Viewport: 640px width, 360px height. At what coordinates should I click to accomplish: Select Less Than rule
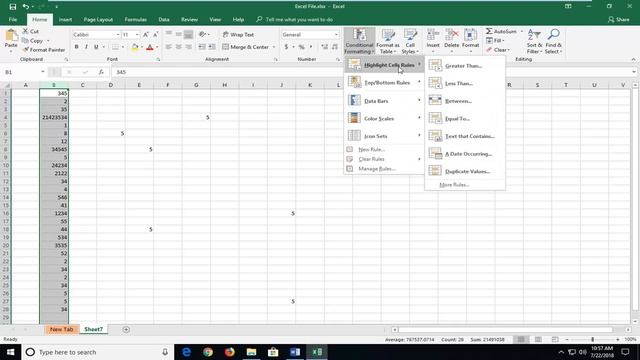[x=464, y=83]
